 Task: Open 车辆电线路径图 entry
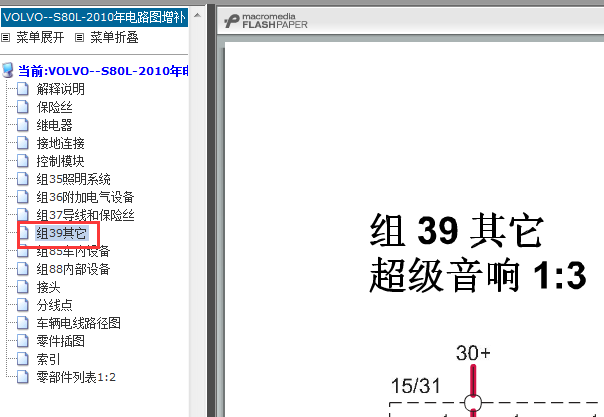79,323
